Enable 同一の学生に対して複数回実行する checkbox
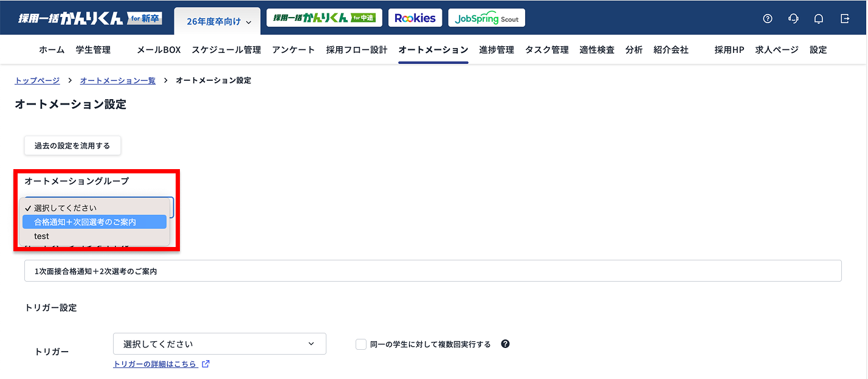This screenshot has width=868, height=379. coord(360,344)
